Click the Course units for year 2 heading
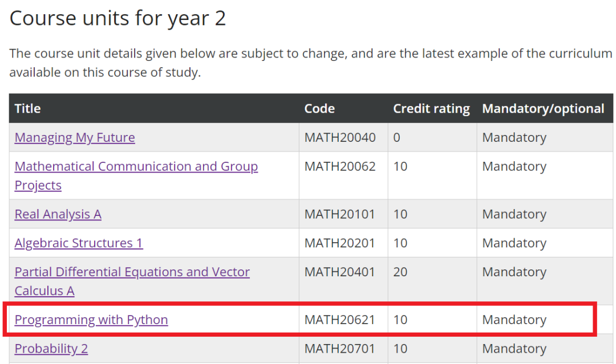 117,18
